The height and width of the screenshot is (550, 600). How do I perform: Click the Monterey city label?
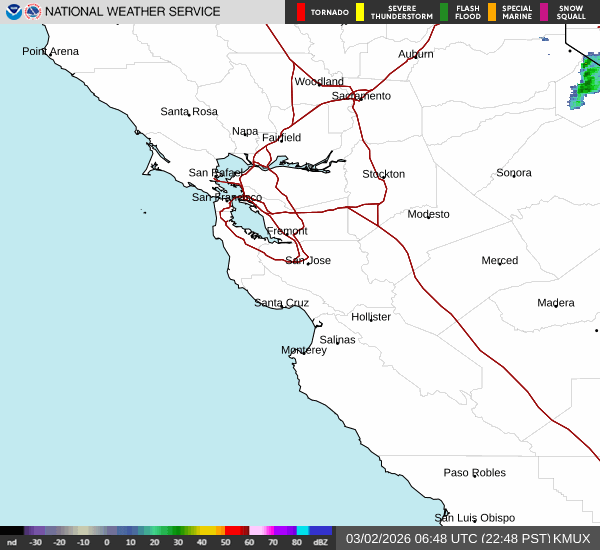click(303, 350)
